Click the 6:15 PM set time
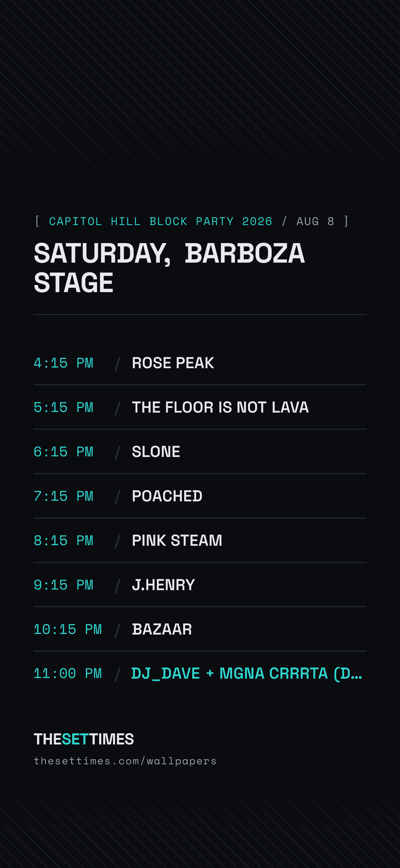 tap(63, 452)
